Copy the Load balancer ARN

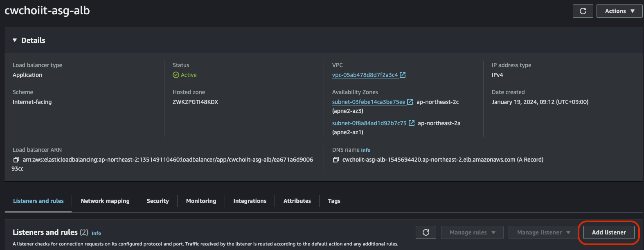pos(16,160)
